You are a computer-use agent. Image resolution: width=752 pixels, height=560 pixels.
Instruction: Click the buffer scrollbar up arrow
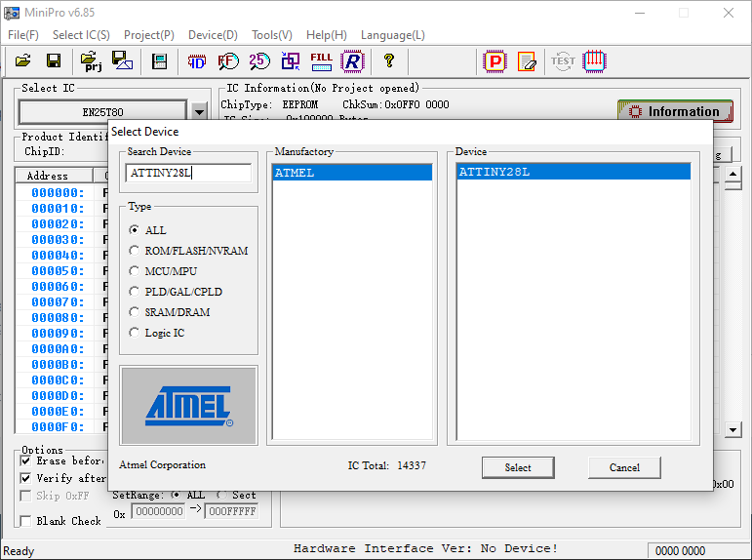tap(732, 174)
